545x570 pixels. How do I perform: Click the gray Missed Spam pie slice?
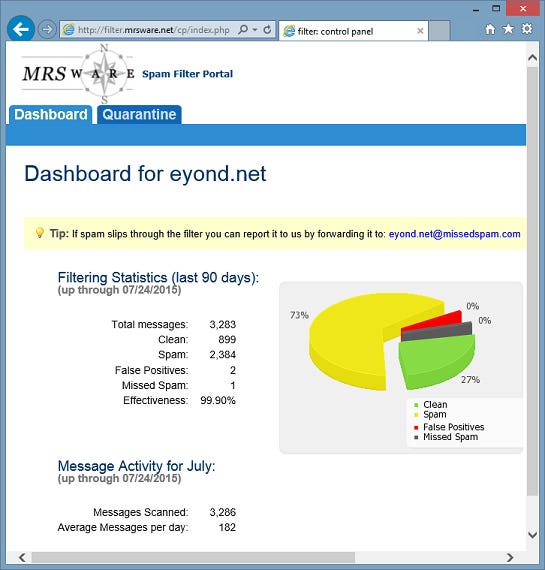[437, 333]
